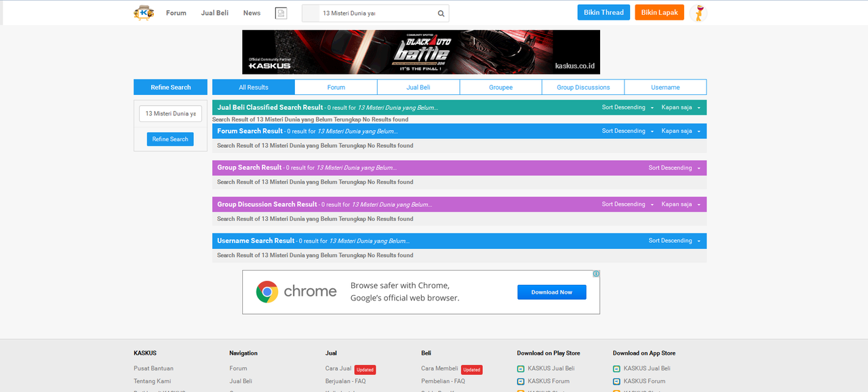Viewport: 868px width, 392px height.
Task: Click the Jual Beli Classified Search Result heading
Action: (x=270, y=107)
